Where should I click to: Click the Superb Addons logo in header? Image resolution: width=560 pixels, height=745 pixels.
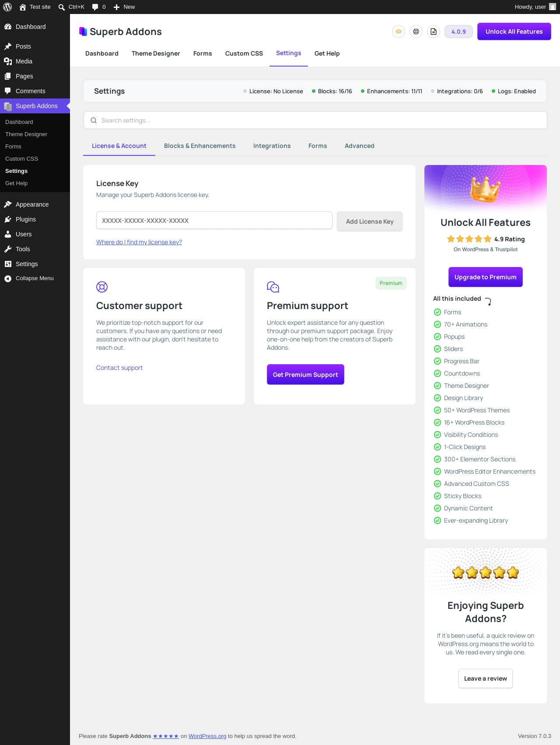coord(83,32)
